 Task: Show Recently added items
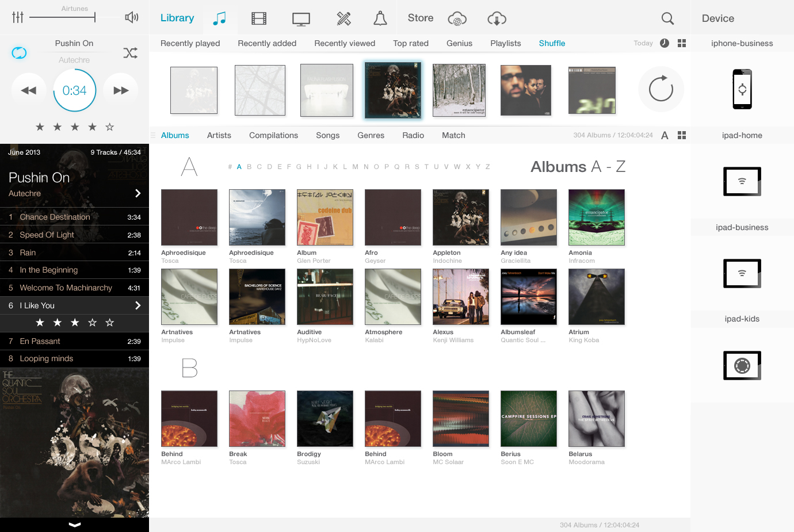[x=267, y=43]
